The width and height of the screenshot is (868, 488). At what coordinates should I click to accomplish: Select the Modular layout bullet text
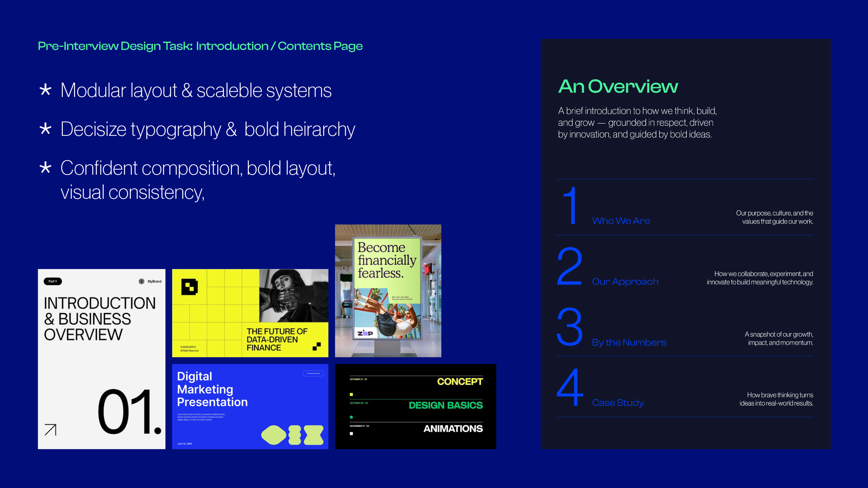pyautogui.click(x=196, y=91)
